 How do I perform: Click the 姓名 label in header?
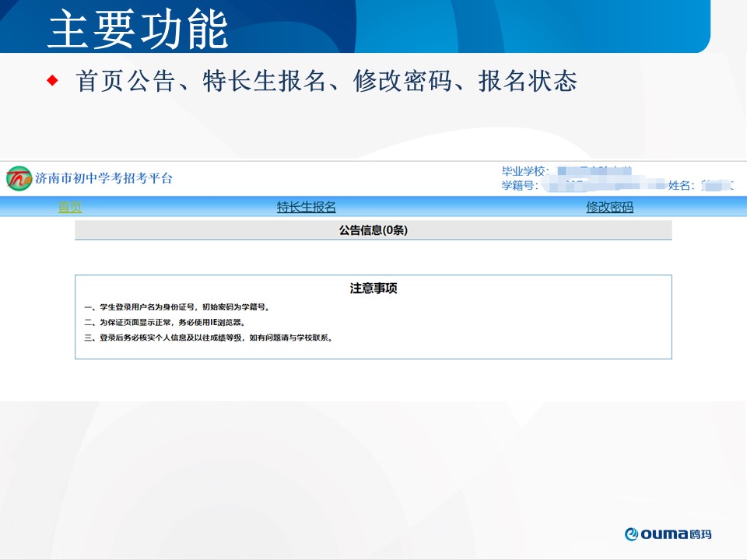pos(681,185)
